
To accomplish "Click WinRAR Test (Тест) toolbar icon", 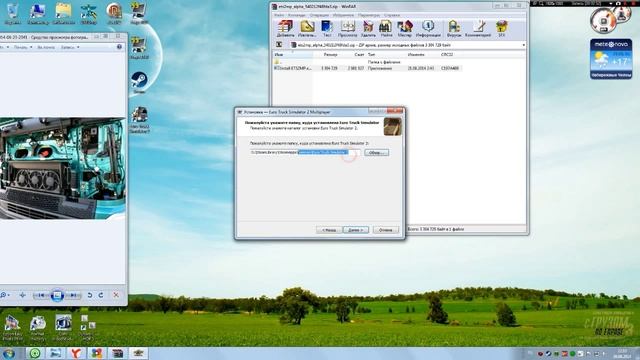I will [327, 29].
